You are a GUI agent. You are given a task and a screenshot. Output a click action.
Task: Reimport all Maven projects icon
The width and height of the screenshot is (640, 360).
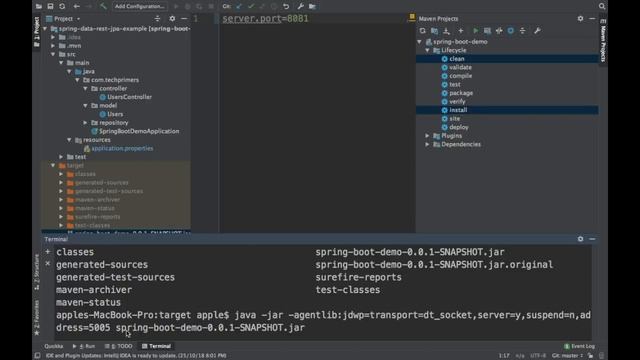[x=422, y=31]
